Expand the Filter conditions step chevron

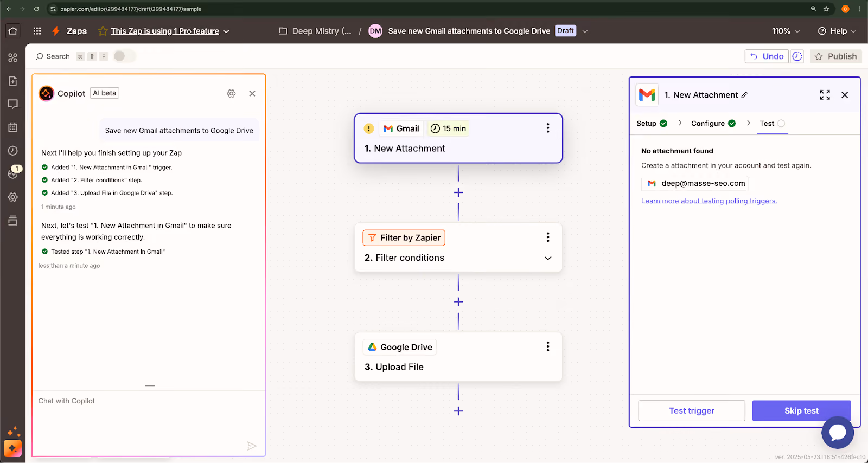(548, 258)
